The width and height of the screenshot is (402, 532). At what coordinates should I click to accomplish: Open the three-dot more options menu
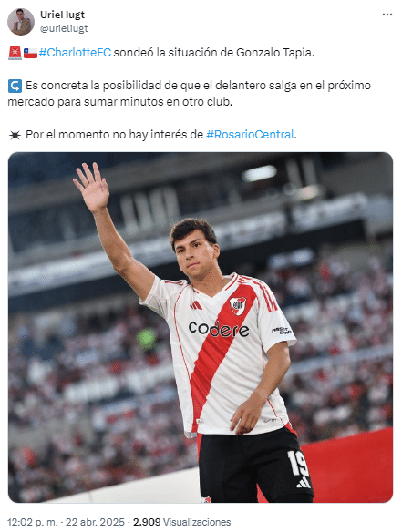click(x=387, y=15)
